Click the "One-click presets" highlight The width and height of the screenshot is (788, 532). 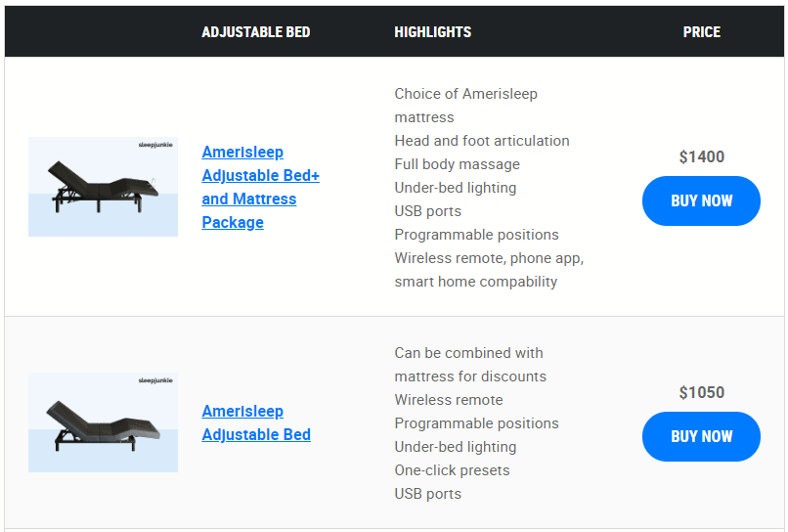click(452, 470)
